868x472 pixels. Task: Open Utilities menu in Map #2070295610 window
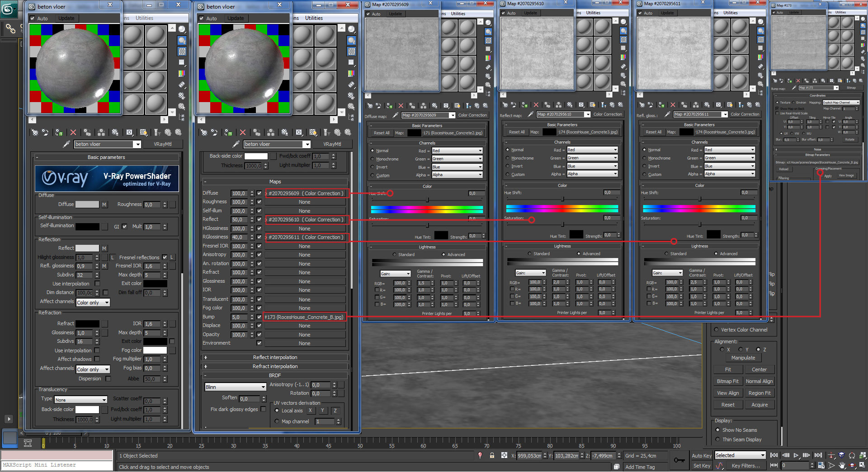click(593, 13)
